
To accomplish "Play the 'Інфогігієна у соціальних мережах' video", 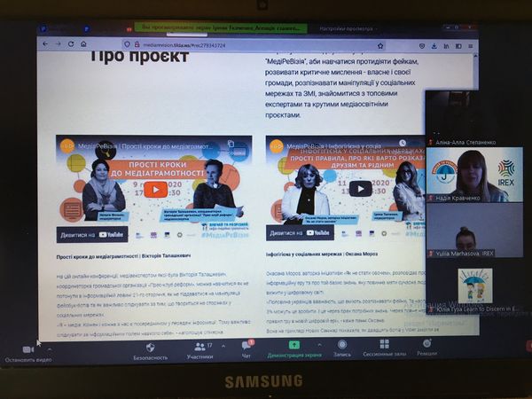I will point(360,188).
